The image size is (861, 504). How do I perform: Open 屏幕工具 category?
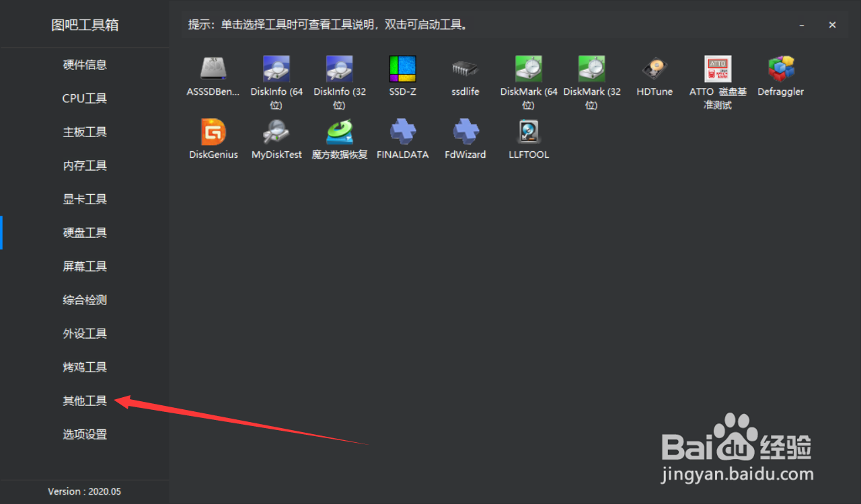[x=85, y=266]
